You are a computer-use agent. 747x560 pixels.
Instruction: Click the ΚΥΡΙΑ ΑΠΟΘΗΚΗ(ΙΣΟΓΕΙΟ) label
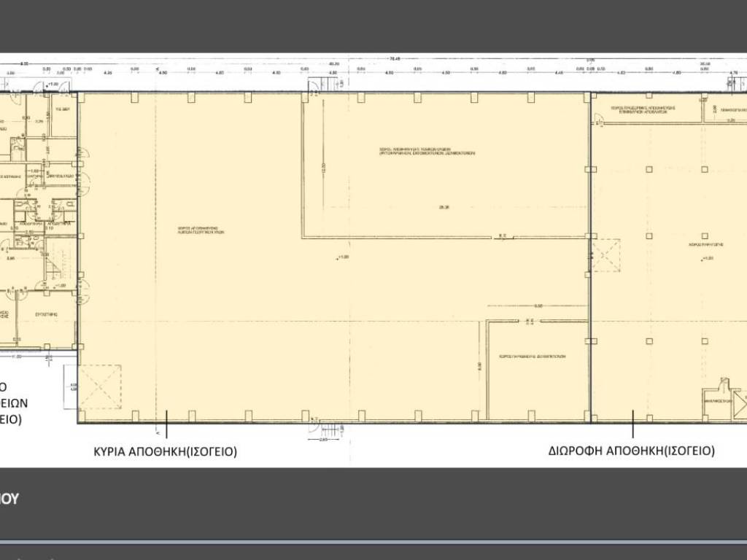click(x=165, y=451)
